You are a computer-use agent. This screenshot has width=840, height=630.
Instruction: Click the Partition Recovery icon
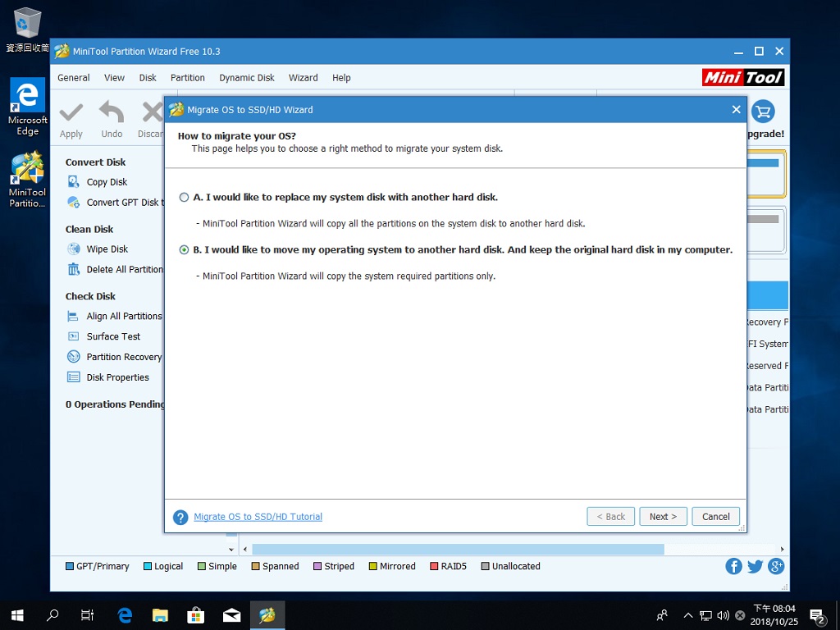(73, 357)
